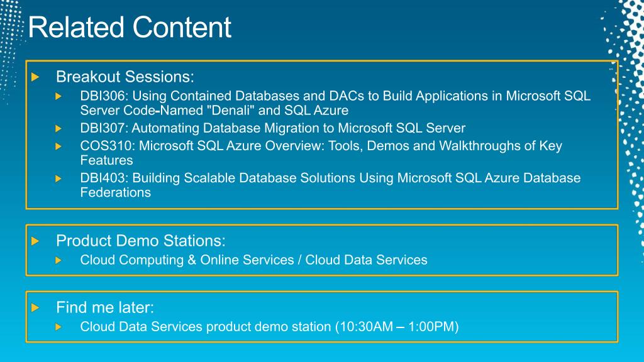Select the 10:30AM – 1:00PM time text
Screen dimensions: 644x362
[x=397, y=327]
